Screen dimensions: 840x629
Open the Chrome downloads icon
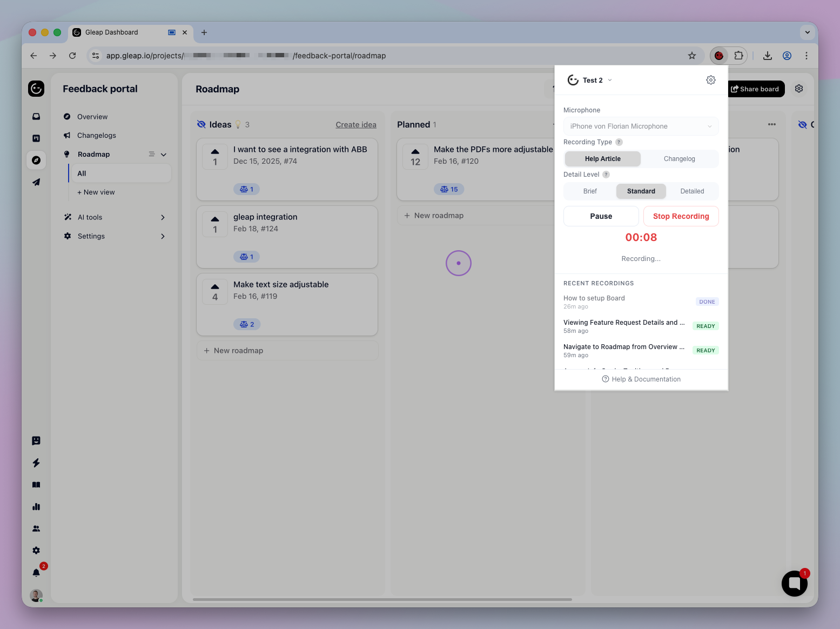tap(768, 55)
